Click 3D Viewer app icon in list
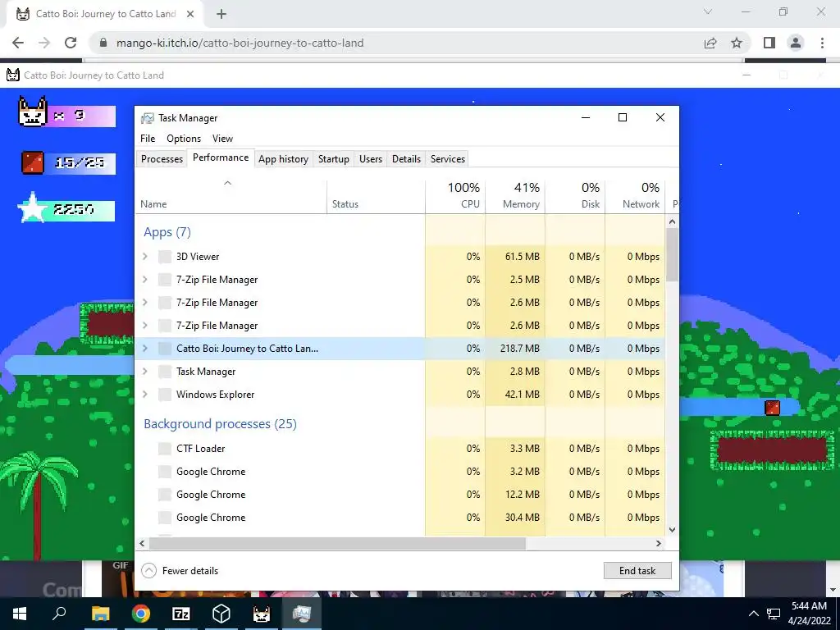840x630 pixels. (164, 257)
